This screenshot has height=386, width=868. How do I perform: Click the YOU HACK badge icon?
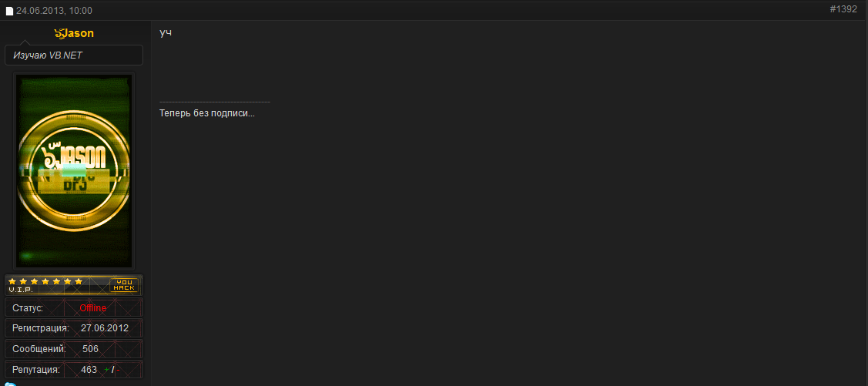point(124,285)
